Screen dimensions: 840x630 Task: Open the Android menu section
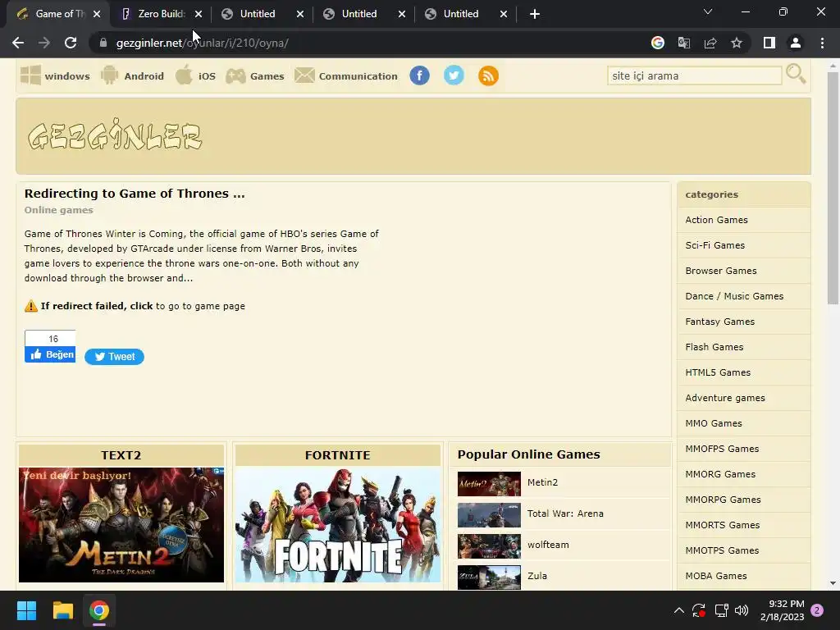pyautogui.click(x=132, y=75)
